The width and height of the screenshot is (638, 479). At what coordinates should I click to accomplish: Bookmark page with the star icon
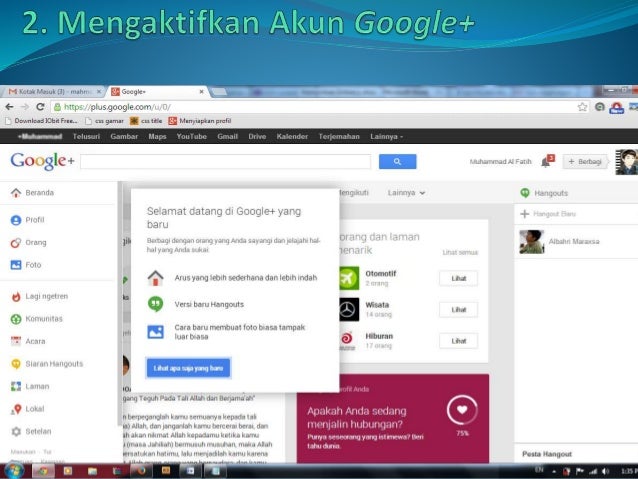[x=582, y=107]
